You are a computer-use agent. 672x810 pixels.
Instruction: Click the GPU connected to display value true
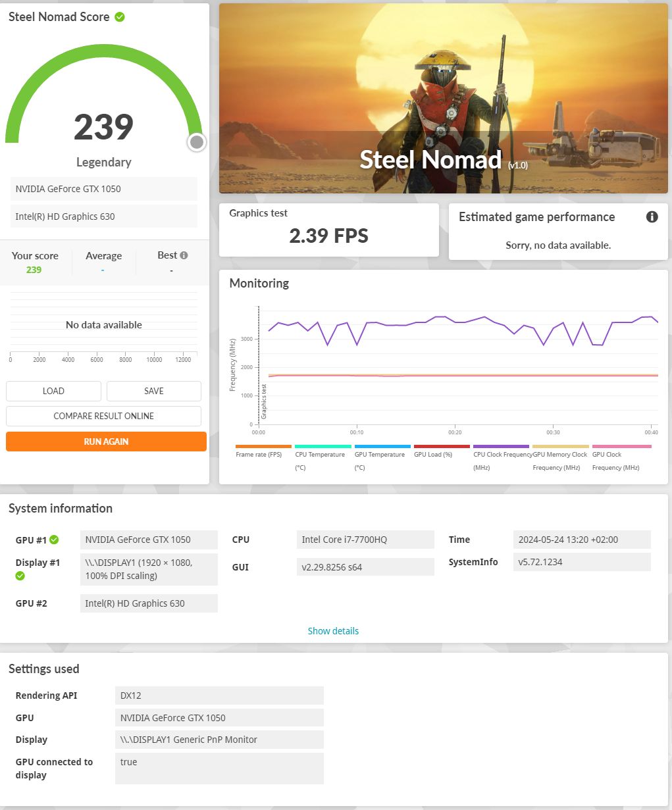point(219,769)
